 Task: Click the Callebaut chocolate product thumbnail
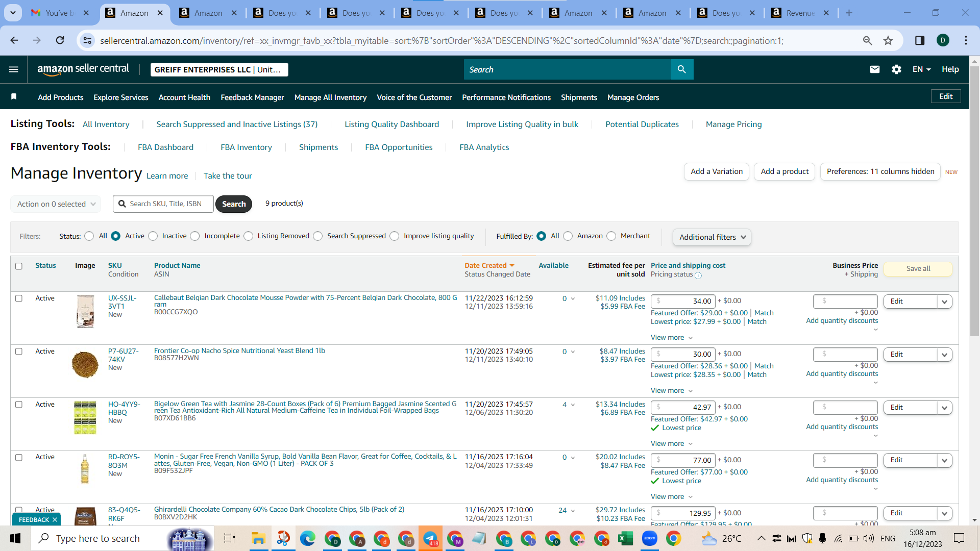point(85,311)
